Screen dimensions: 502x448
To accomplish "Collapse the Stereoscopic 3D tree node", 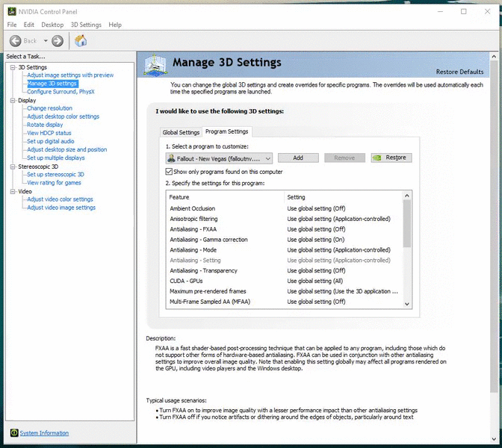I will pyautogui.click(x=13, y=167).
